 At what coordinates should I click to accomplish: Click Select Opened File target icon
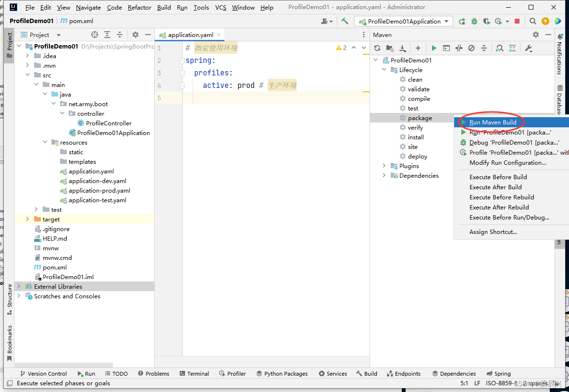click(95, 35)
